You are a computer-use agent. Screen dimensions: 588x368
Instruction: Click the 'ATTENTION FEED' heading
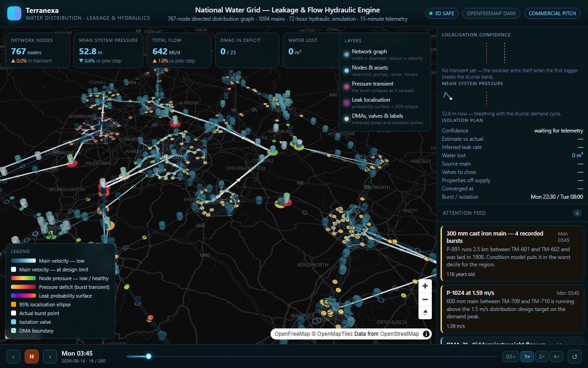coord(464,213)
